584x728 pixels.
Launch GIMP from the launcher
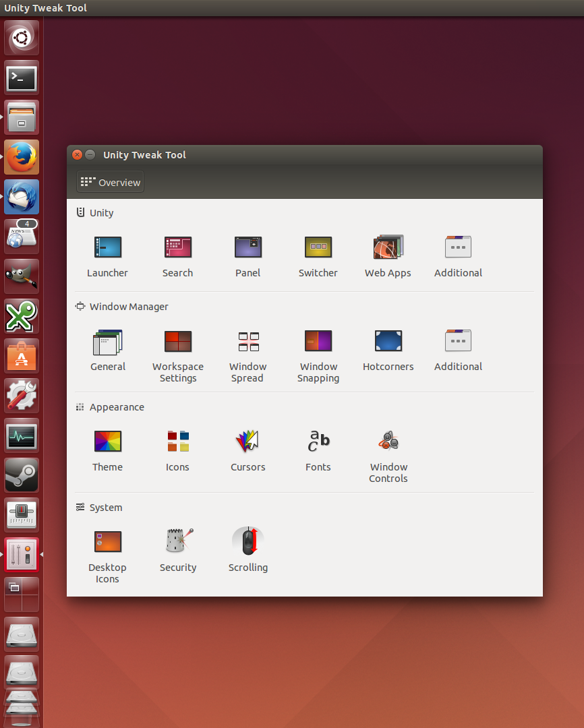(x=22, y=277)
